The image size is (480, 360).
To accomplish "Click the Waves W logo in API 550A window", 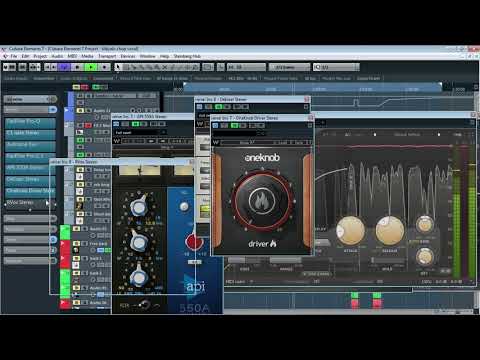I will coord(117,141).
